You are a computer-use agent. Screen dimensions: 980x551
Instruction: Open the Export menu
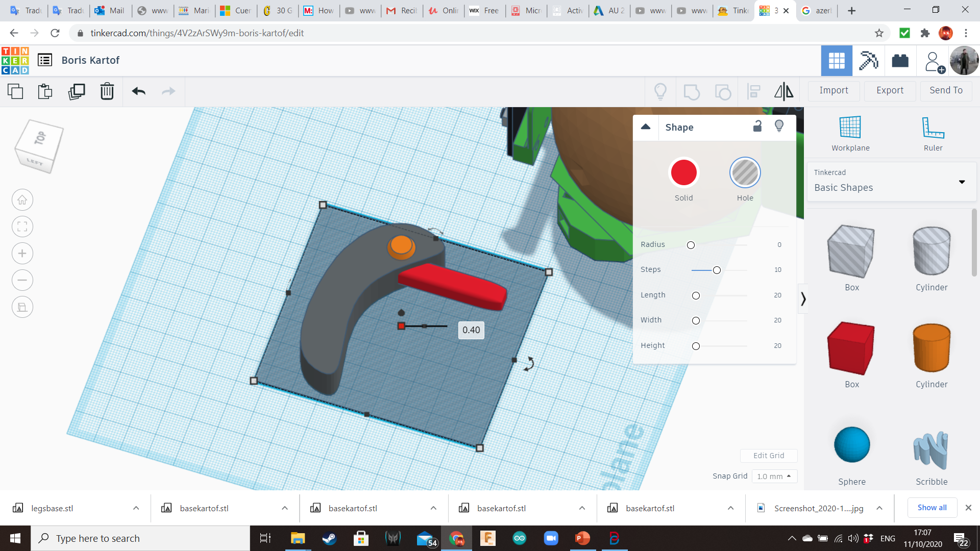(890, 90)
